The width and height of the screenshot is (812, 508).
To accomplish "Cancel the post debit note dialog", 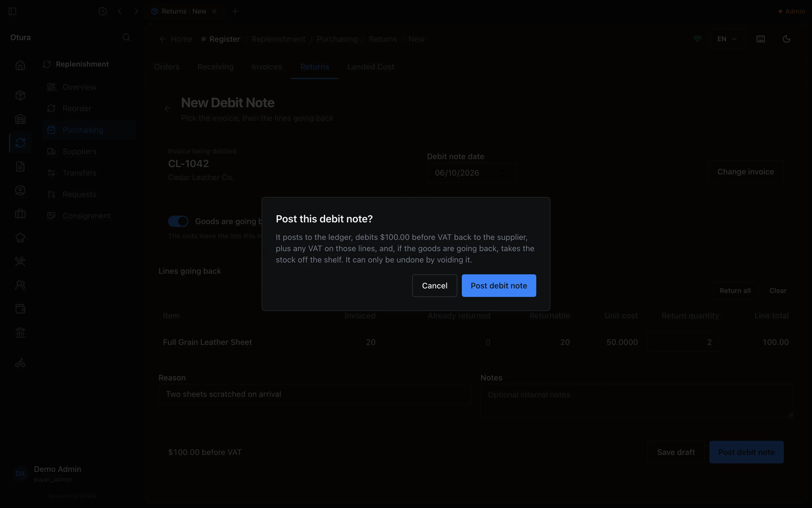I will click(434, 286).
